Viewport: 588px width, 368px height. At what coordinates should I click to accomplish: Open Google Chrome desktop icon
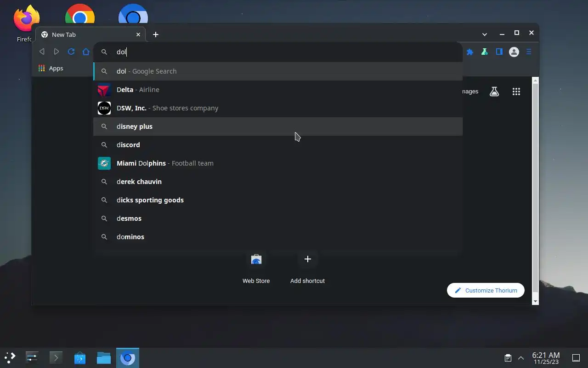tap(80, 14)
